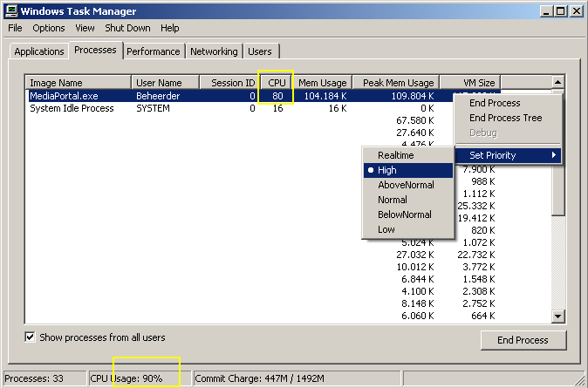Switch to the Applications tab
Viewport: 588px width, 388px height.
39,51
